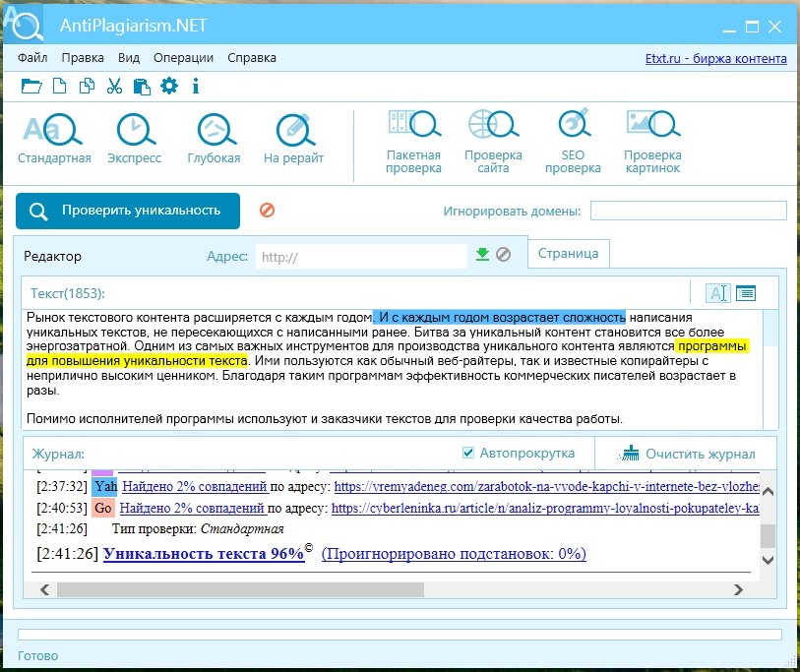
Task: Create a new blank document icon
Action: 60,87
